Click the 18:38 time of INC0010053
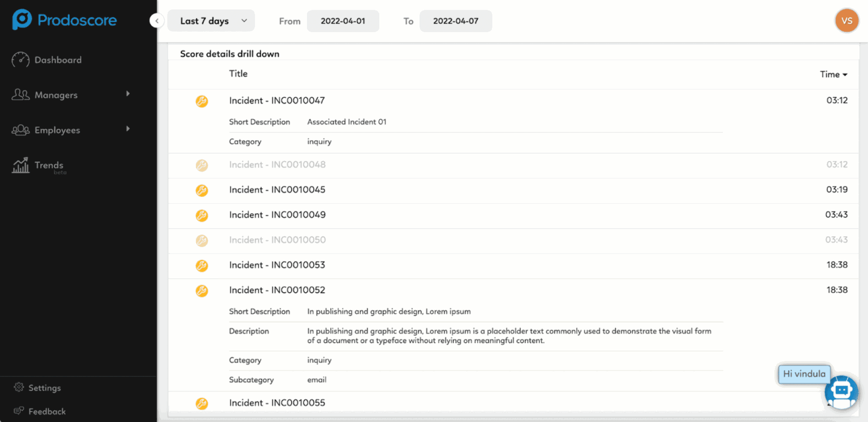This screenshot has width=868, height=422. click(x=837, y=265)
